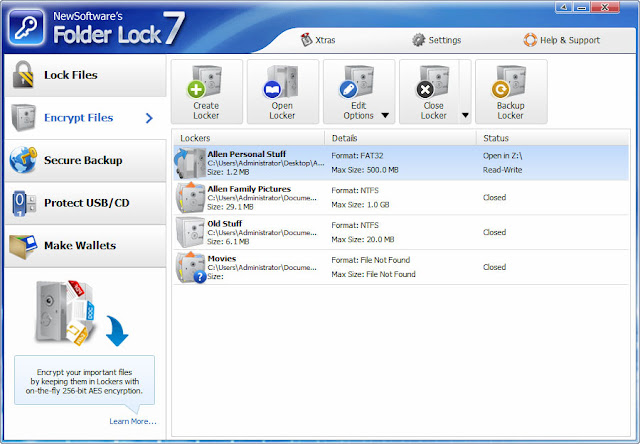The image size is (640, 444).
Task: Open the Xtras menu
Action: [x=318, y=40]
